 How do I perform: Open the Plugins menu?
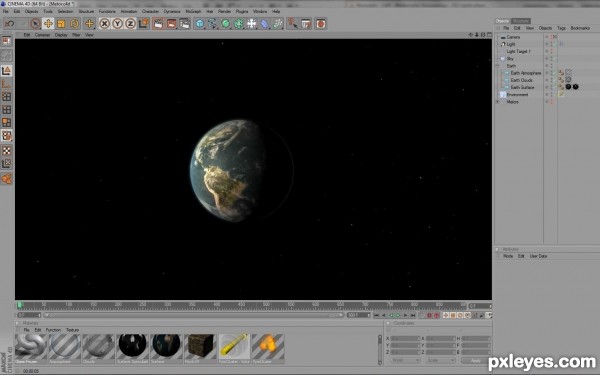pos(242,11)
